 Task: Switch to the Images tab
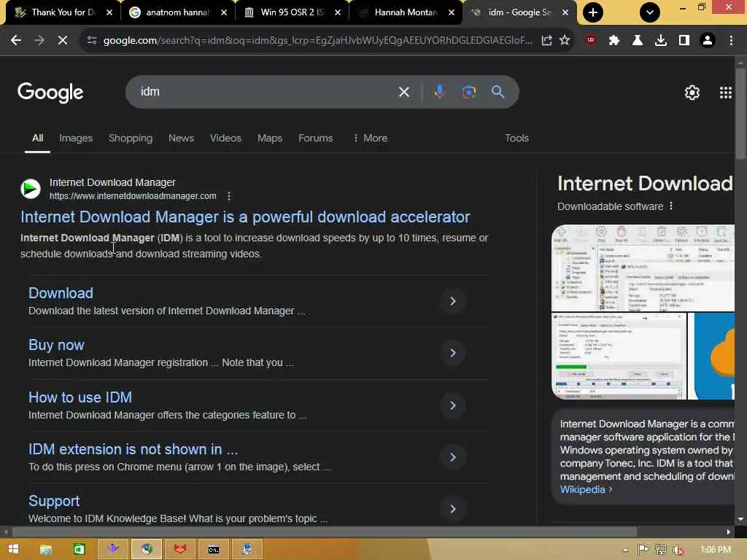click(76, 138)
